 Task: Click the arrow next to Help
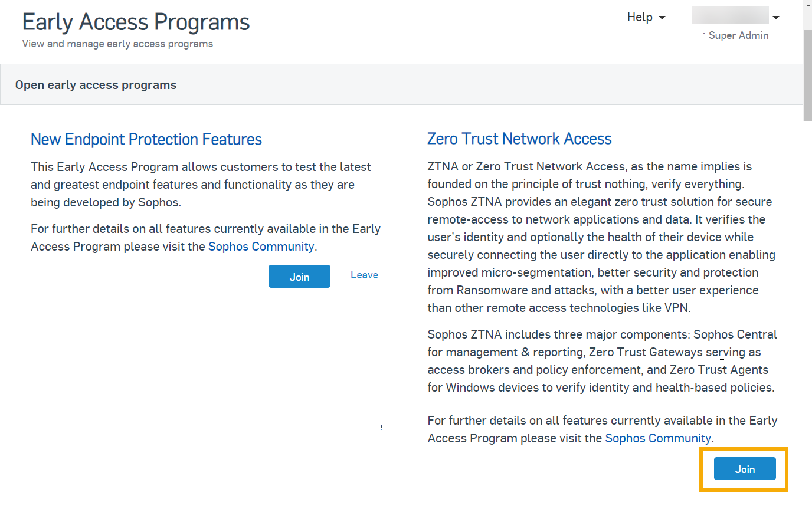pyautogui.click(x=662, y=18)
